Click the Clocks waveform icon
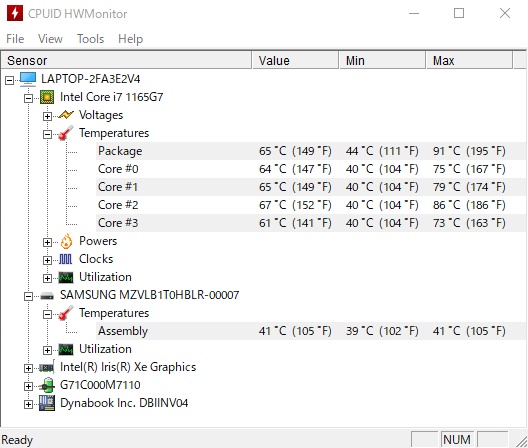Screen dimensions: 528x448 66,259
